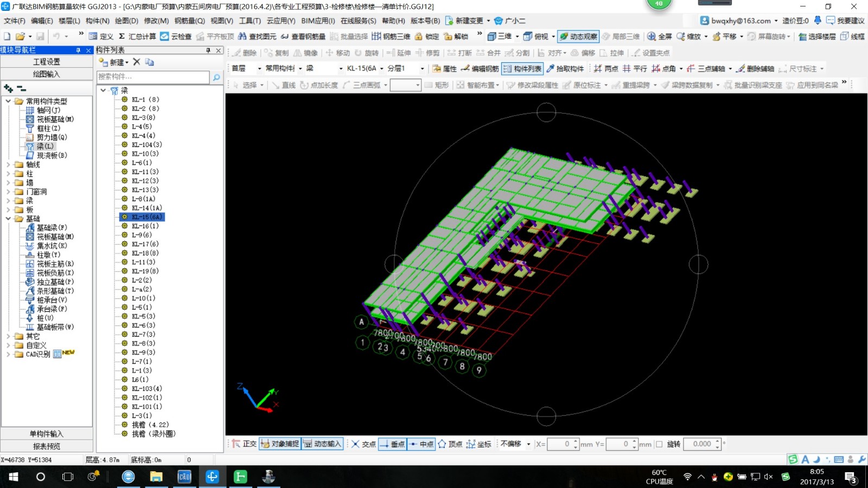Image resolution: width=868 pixels, height=488 pixels.
Task: Click the open file folder icon
Action: pyautogui.click(x=20, y=36)
